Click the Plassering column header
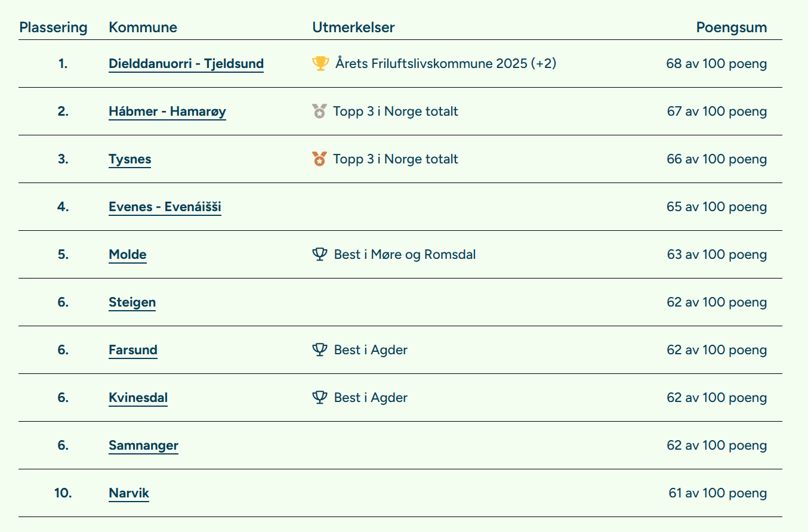808x532 pixels. tap(53, 27)
